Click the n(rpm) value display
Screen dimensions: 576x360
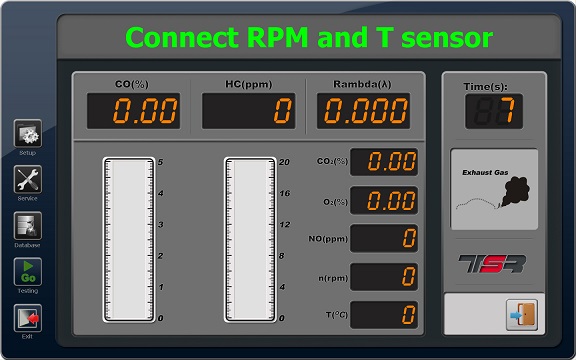click(384, 277)
